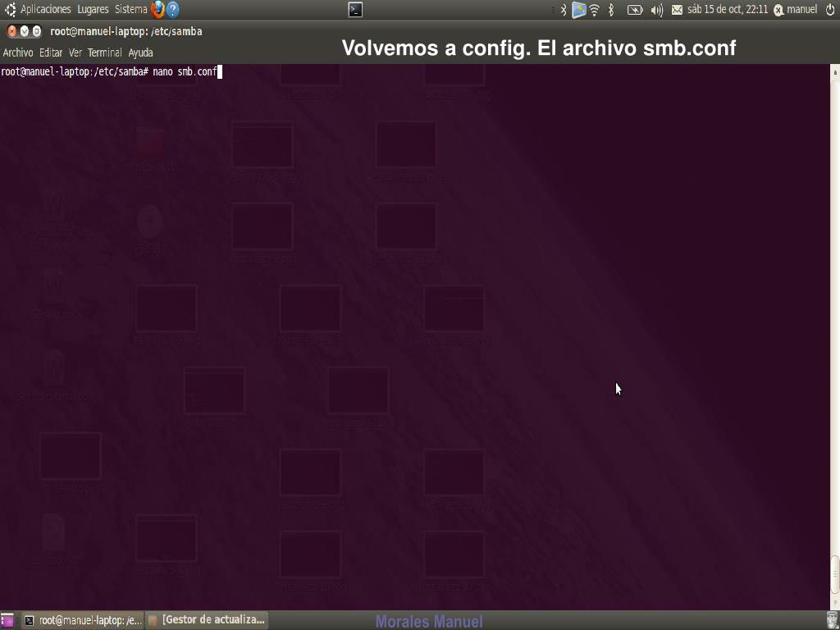
Task: Open the Terminal menu
Action: click(104, 52)
